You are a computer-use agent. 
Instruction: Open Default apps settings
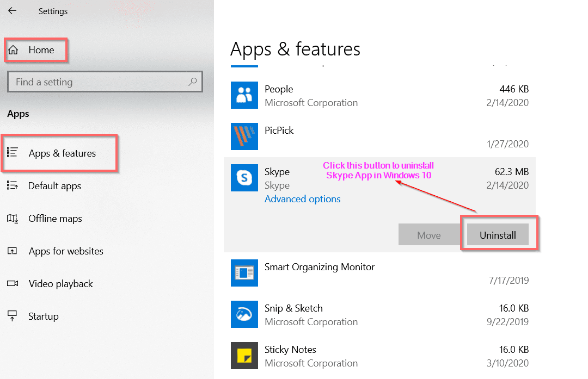pos(54,186)
